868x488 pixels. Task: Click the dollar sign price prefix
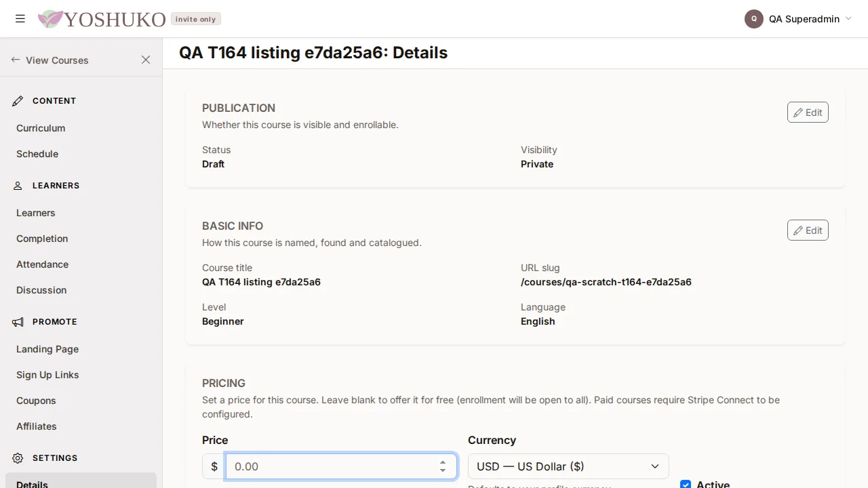[x=214, y=466]
